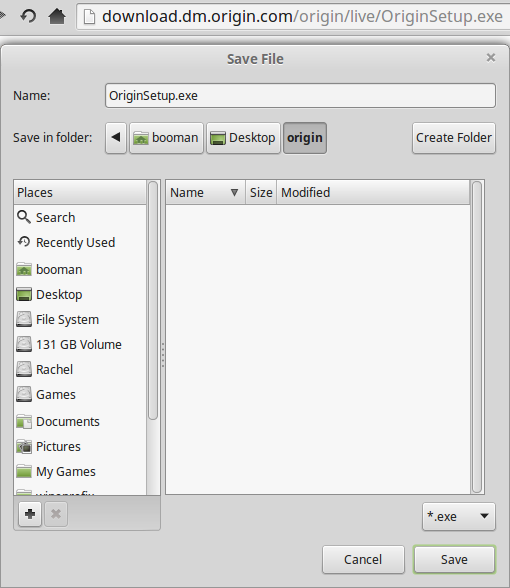Image resolution: width=510 pixels, height=588 pixels.
Task: Click the path bar back arrow
Action: (116, 138)
